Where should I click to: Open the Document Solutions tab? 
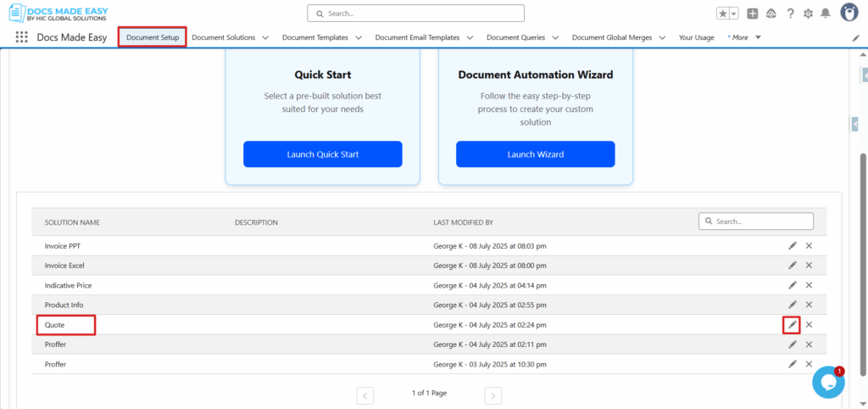tap(224, 37)
